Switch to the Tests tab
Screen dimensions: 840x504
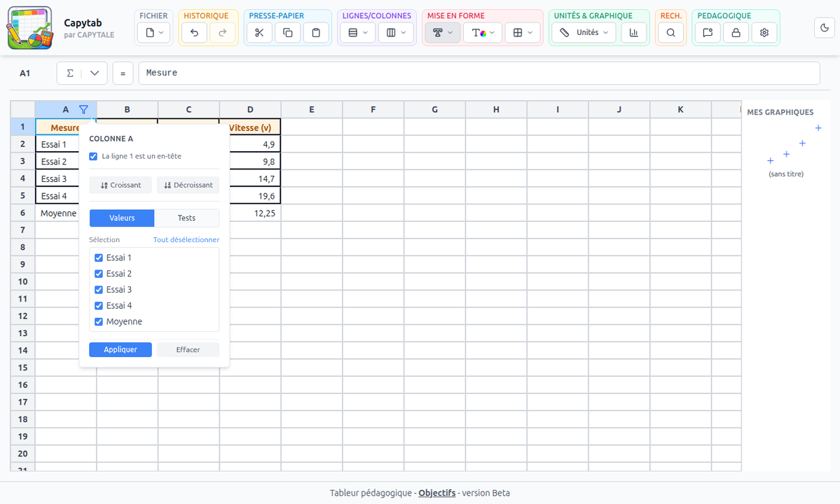[186, 218]
